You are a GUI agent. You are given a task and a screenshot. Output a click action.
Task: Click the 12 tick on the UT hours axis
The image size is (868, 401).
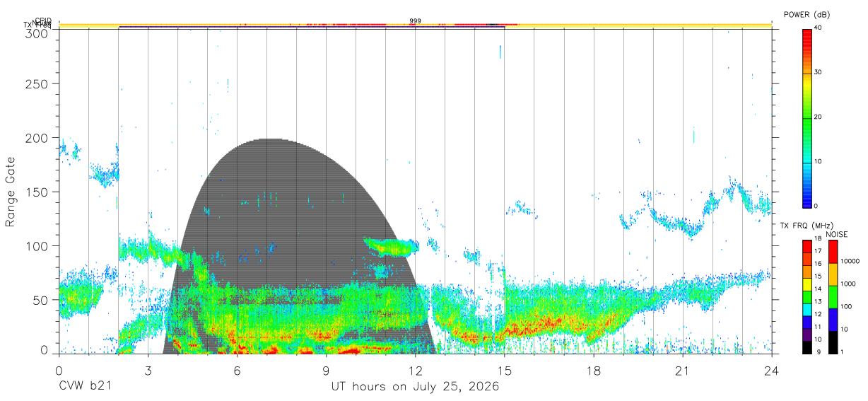tap(416, 371)
